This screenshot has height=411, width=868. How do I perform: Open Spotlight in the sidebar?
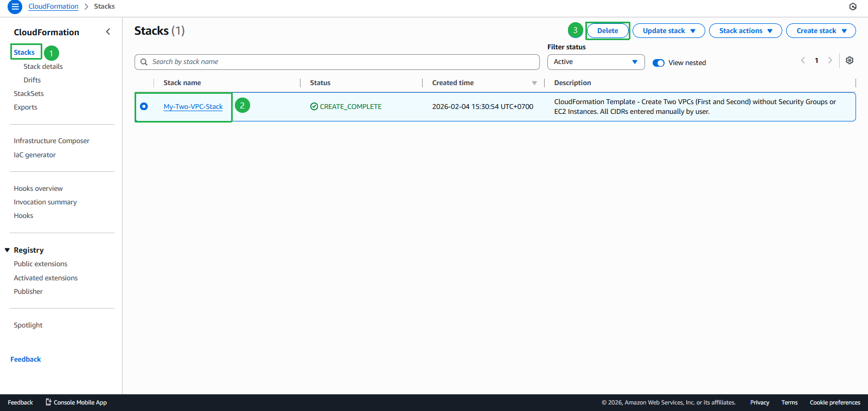[28, 325]
